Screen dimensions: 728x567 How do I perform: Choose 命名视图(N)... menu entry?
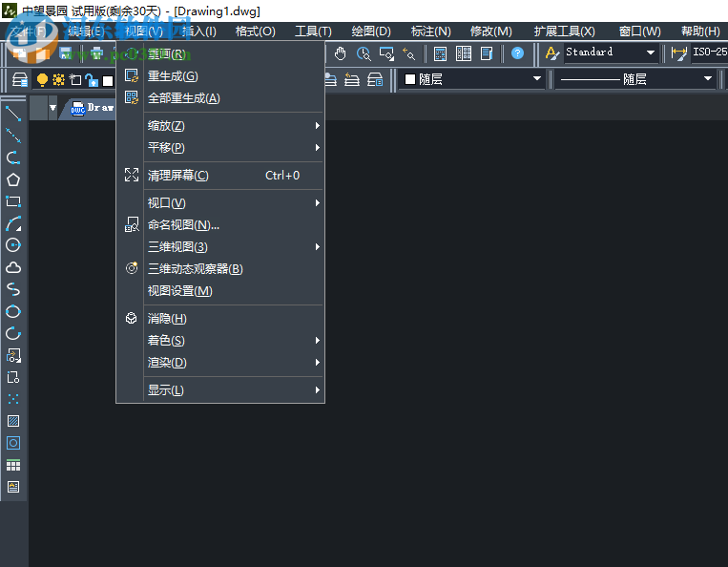pyautogui.click(x=220, y=224)
